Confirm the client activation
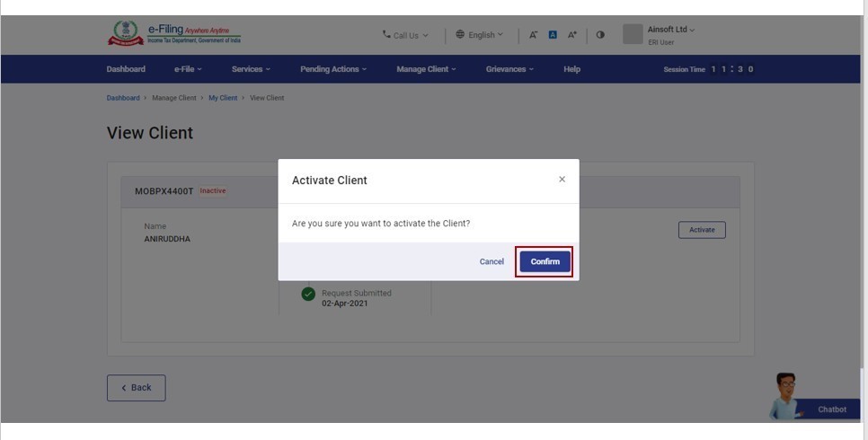This screenshot has width=868, height=440. (x=545, y=262)
